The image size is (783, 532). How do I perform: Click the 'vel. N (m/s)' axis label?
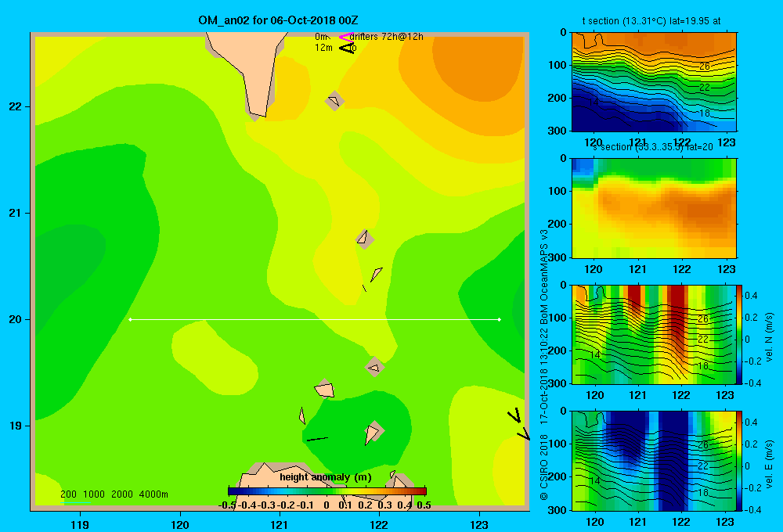tap(769, 337)
